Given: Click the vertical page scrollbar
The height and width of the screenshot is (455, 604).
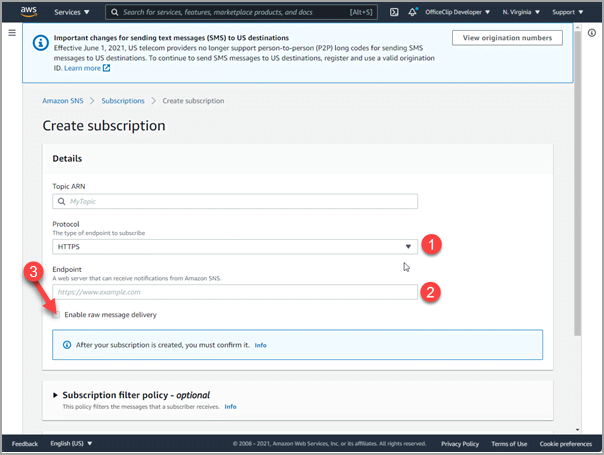Looking at the screenshot, I should (577, 183).
